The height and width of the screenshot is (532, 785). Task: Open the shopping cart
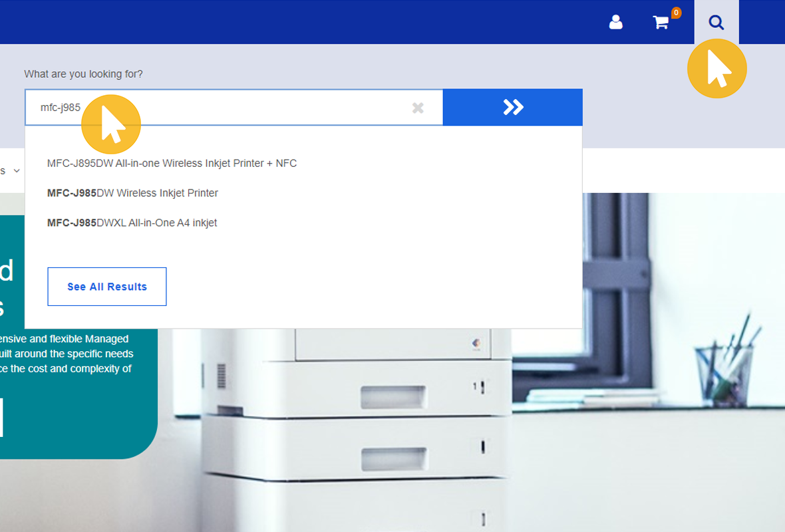pos(662,22)
